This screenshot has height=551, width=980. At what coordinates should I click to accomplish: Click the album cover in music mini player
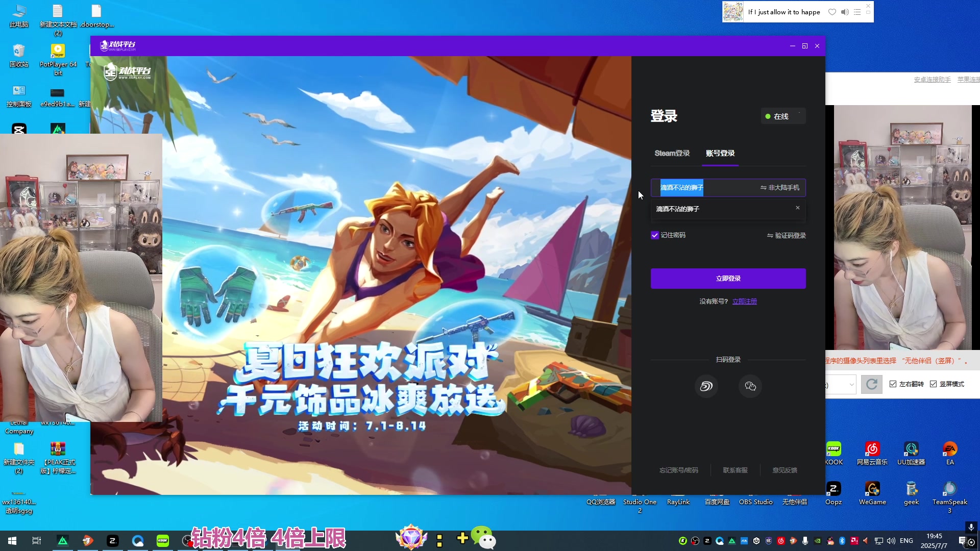coord(733,12)
